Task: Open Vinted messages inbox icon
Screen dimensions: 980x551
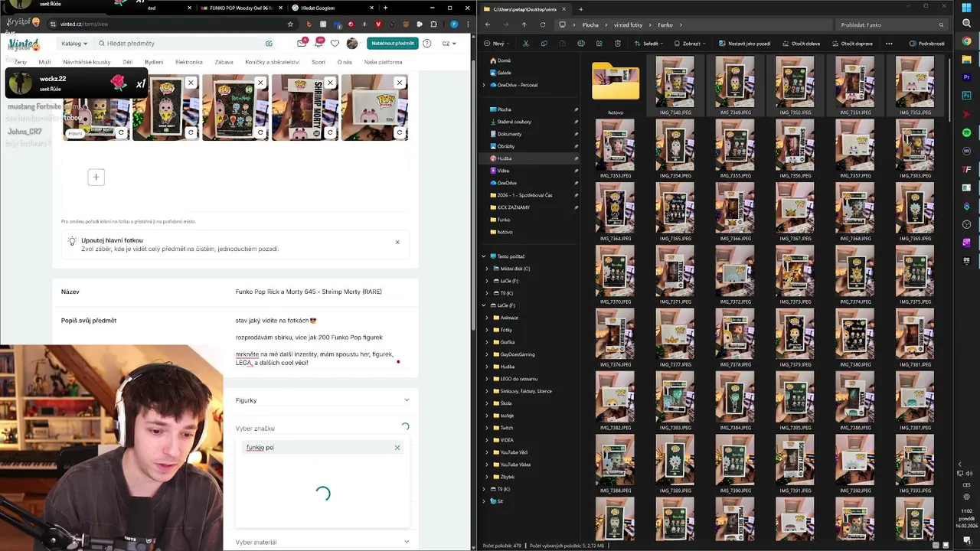Action: 302,44
